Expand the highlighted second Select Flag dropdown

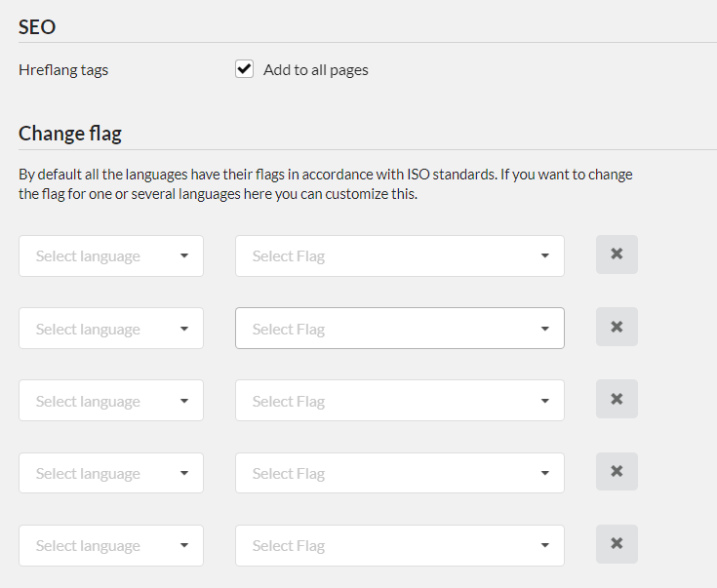point(399,329)
